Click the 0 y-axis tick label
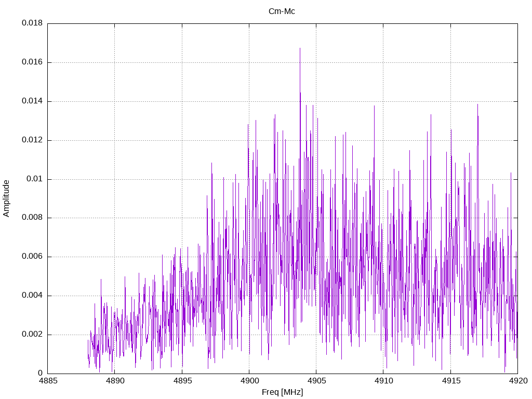Screen dimensions: 532x399 [x=41, y=373]
